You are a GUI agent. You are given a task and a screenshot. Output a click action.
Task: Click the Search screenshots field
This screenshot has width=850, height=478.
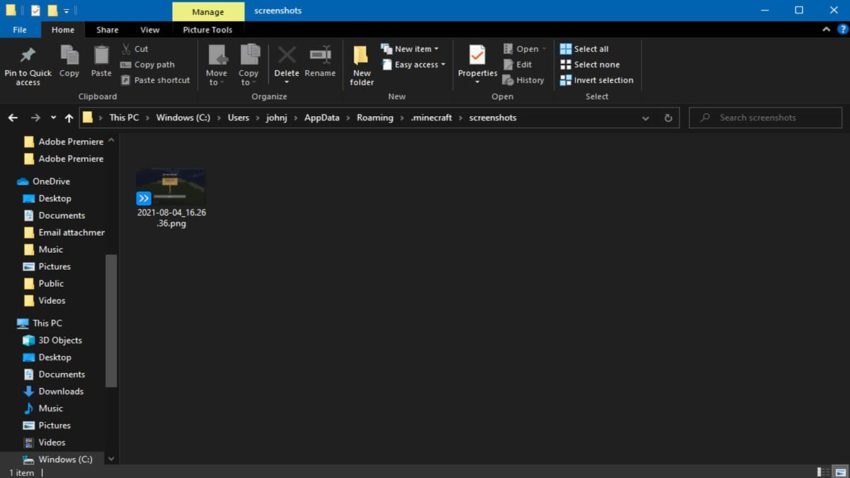765,118
